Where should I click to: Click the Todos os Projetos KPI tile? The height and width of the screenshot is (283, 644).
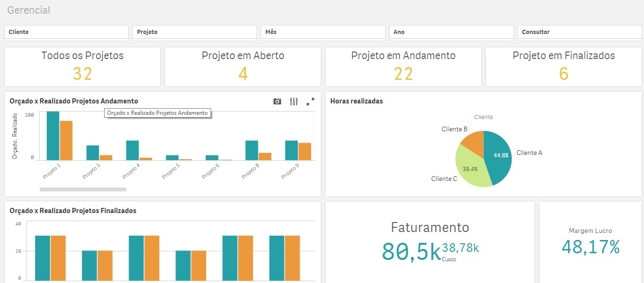[82, 67]
